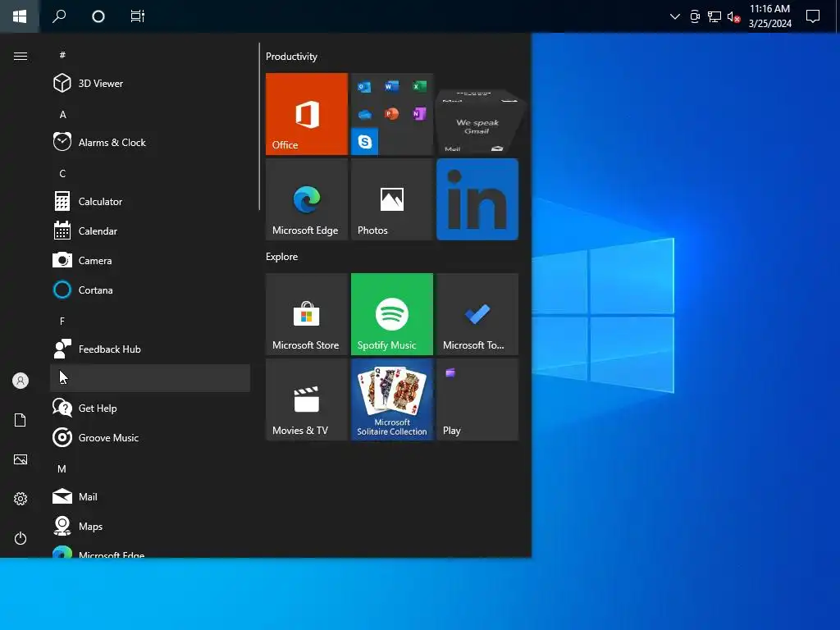Open Calendar from the app list
Viewport: 840px width, 630px height.
[x=150, y=231]
